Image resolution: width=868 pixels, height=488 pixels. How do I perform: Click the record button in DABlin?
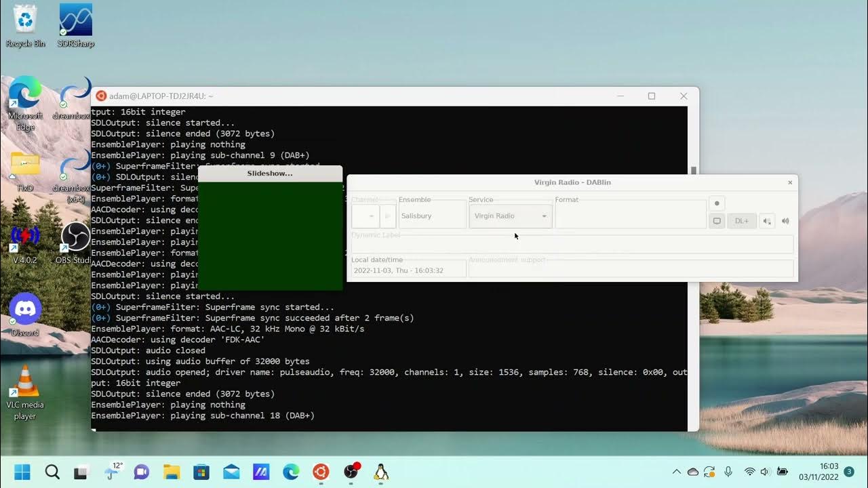pos(717,203)
